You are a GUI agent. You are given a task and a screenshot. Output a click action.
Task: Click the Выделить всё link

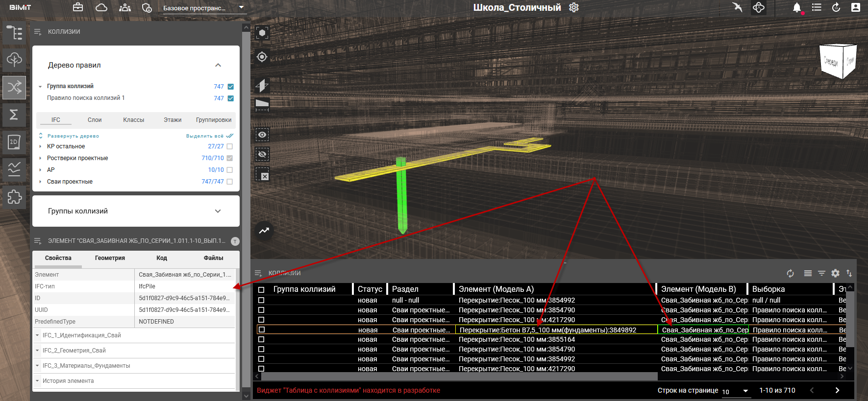(205, 136)
